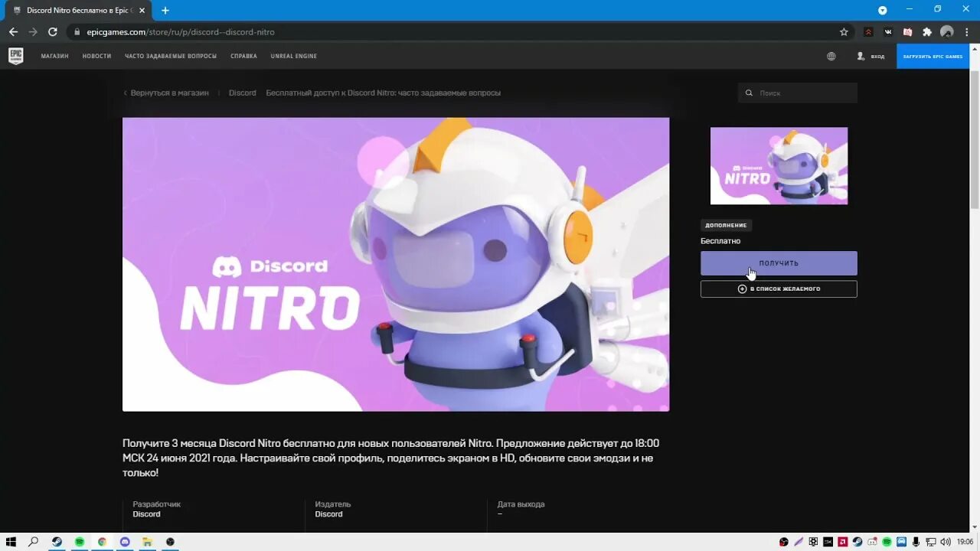Click the ПОЛУЧИТЬ button
This screenshot has width=980, height=551.
click(779, 263)
